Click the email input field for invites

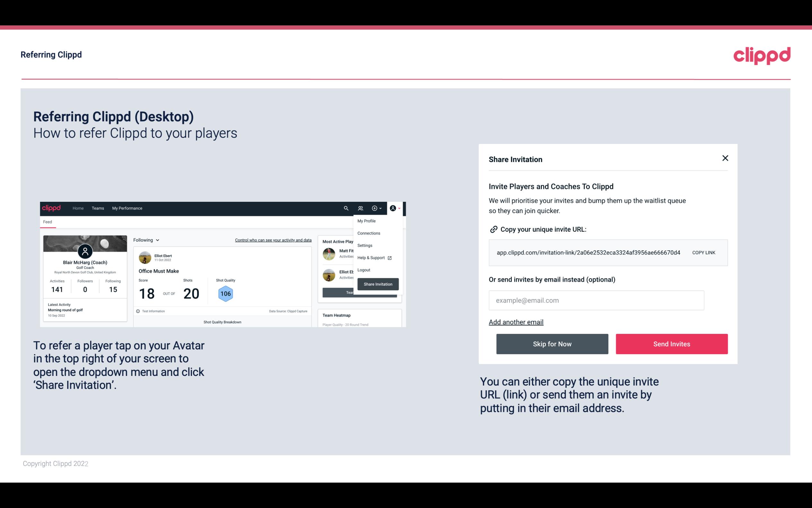click(x=596, y=300)
